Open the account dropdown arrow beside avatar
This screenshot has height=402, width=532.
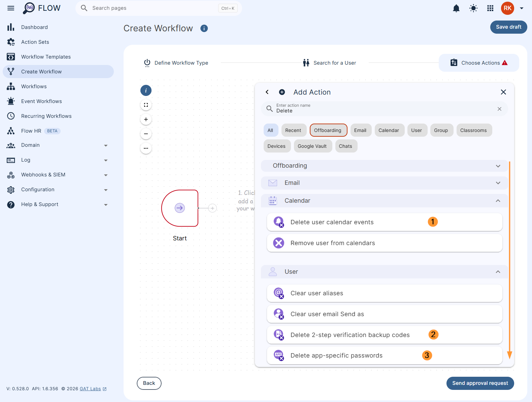point(522,8)
